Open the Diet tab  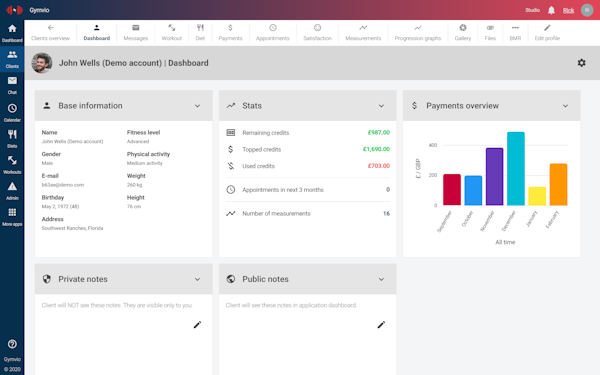(200, 33)
